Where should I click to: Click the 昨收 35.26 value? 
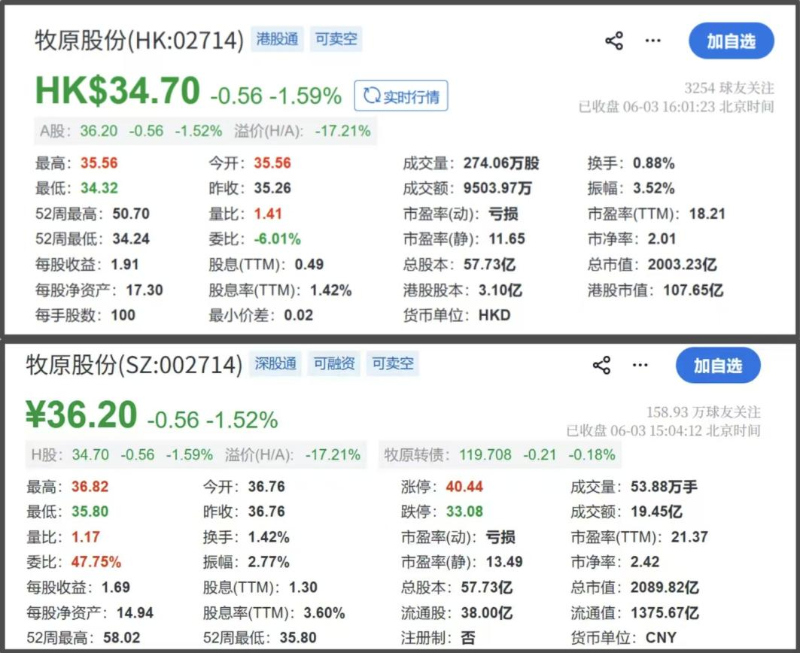pyautogui.click(x=272, y=188)
